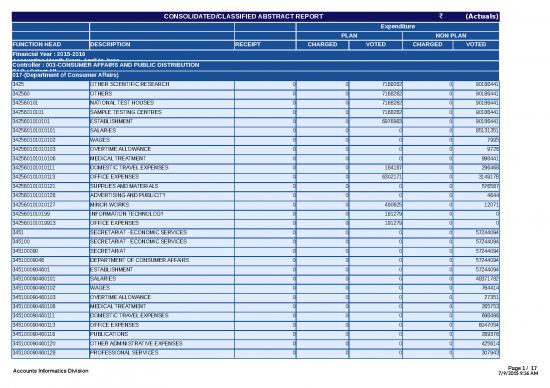Click the FUNCTION HEAD column header
The image size is (550, 388).
click(37, 45)
